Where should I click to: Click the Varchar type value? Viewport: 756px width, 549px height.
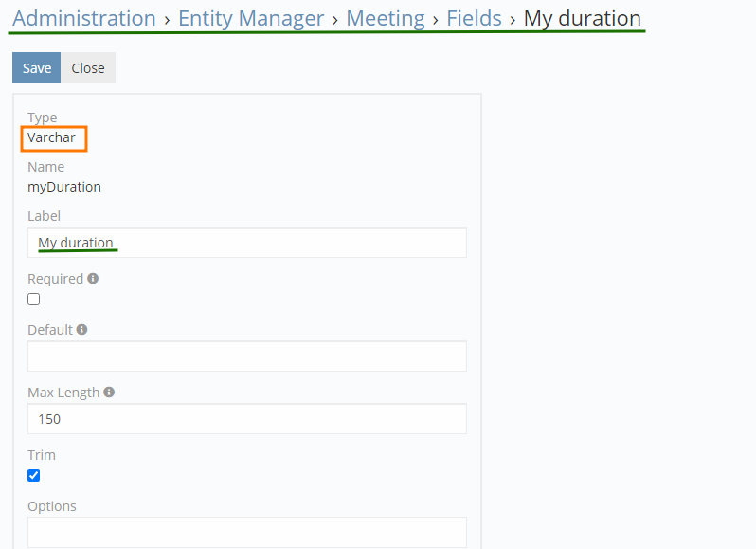tap(51, 137)
